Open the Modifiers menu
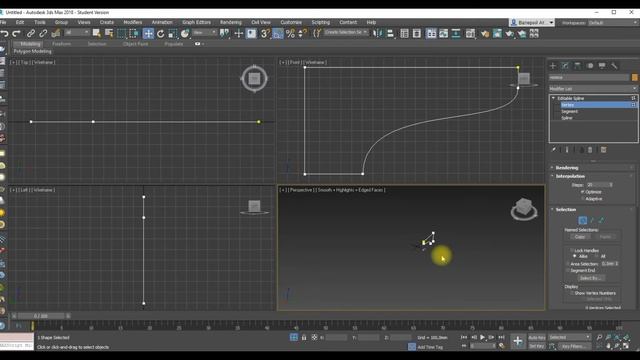Screen dimensions: 640x360 point(133,22)
